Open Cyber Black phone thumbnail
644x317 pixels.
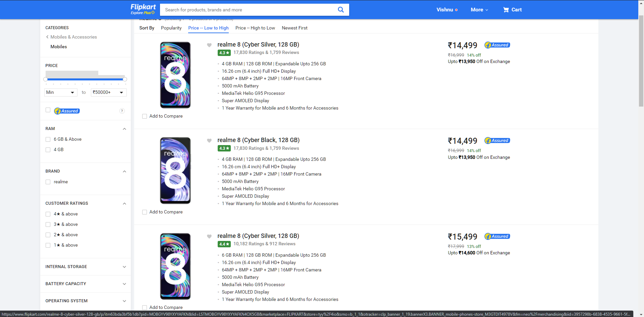pos(175,171)
